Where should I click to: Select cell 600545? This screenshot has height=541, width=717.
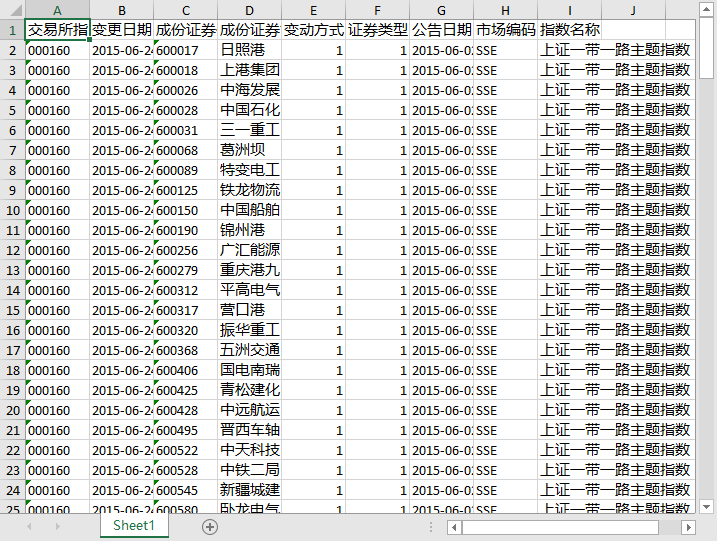coord(186,491)
